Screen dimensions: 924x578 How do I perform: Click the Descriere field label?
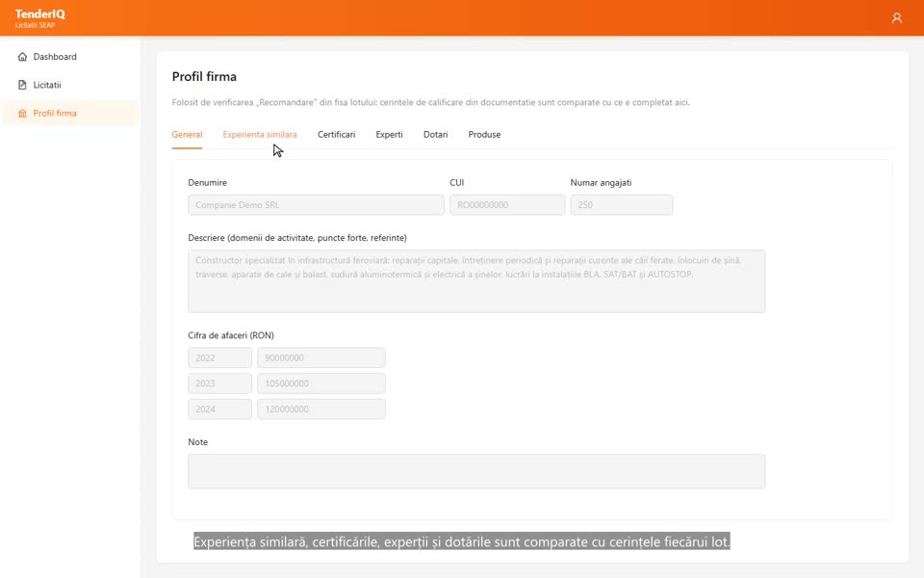coord(297,238)
